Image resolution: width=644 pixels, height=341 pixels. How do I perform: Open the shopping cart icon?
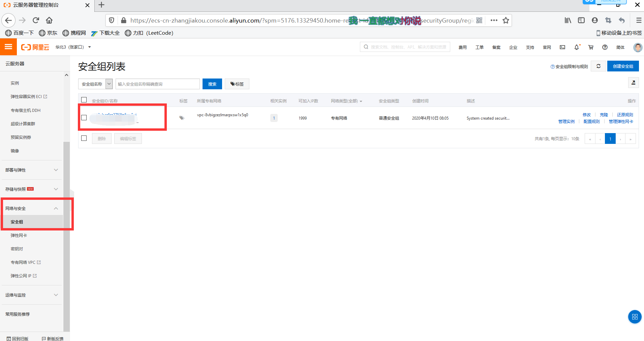[591, 47]
